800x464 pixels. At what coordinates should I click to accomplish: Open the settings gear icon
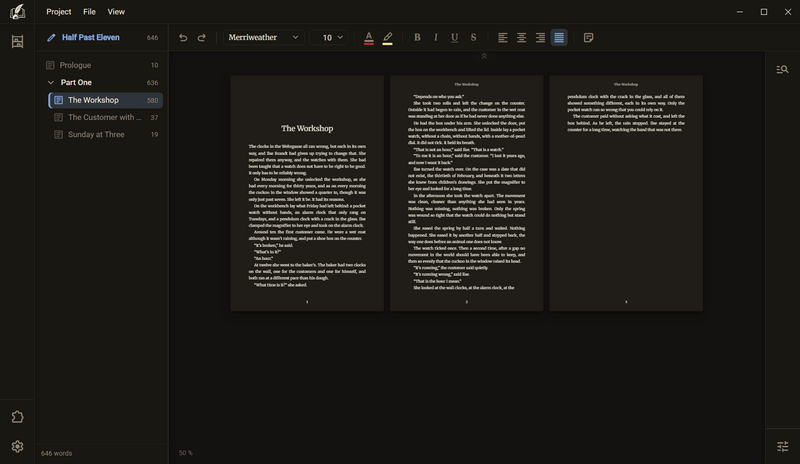tap(17, 447)
